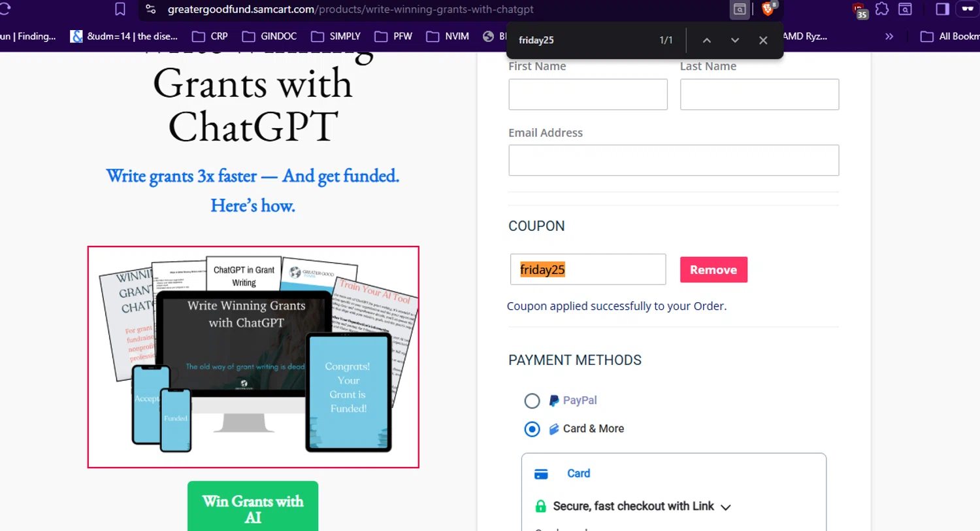Click Write grants 3x faster headline

253,176
